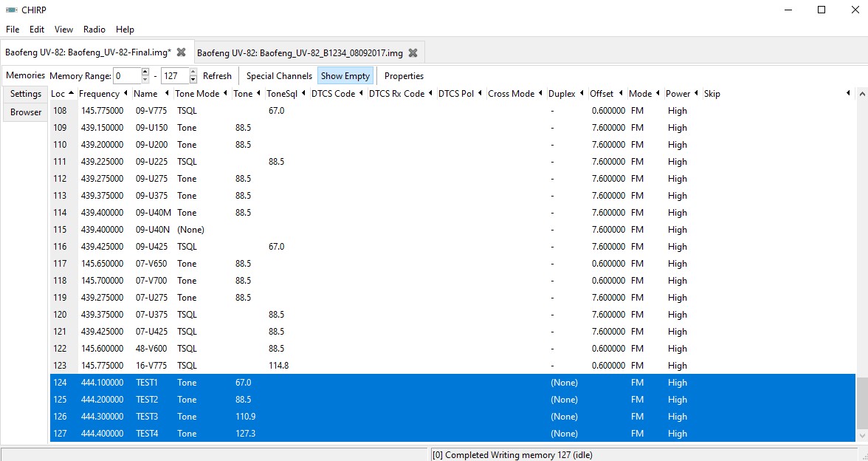The height and width of the screenshot is (461, 868).
Task: Open channel Properties
Action: 404,76
